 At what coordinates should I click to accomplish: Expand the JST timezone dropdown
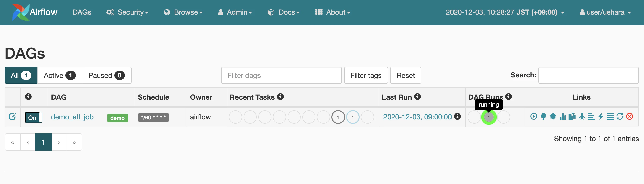coord(505,12)
